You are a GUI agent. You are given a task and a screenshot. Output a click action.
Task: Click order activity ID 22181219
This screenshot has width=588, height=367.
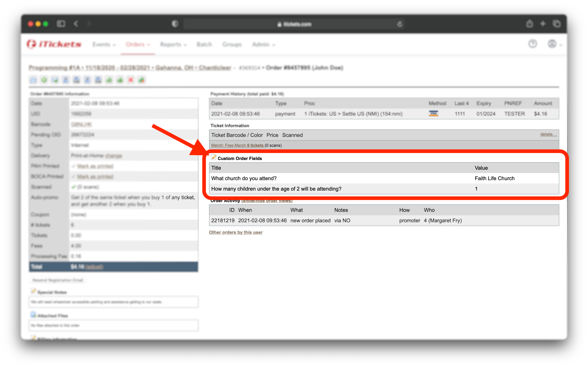click(223, 221)
